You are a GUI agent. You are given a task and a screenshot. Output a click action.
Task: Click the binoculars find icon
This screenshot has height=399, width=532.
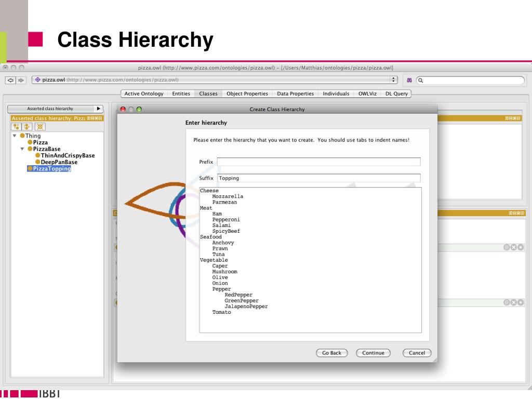pyautogui.click(x=409, y=80)
